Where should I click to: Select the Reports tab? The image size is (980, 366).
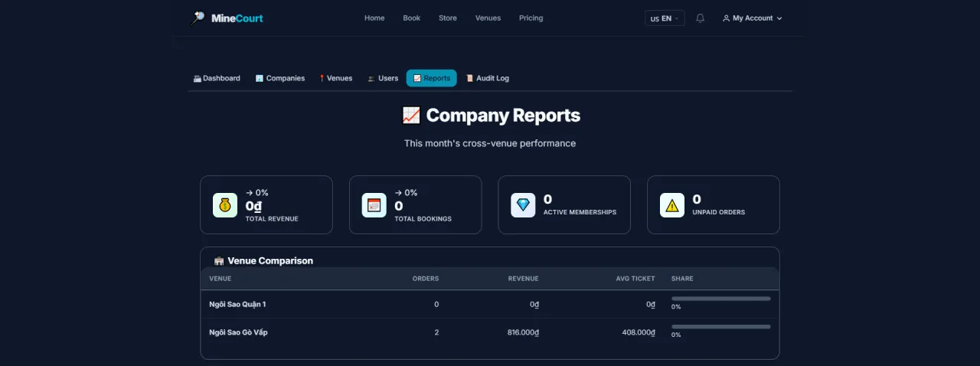tap(432, 78)
